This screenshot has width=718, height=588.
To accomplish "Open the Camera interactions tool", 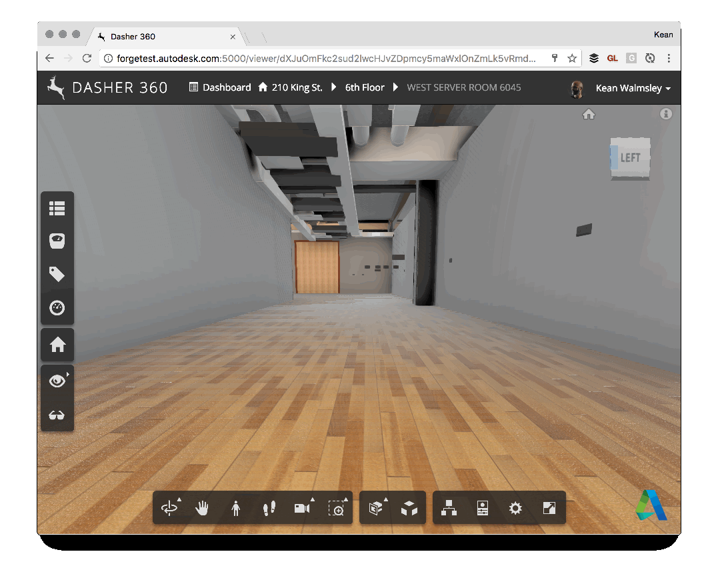I will pyautogui.click(x=303, y=509).
